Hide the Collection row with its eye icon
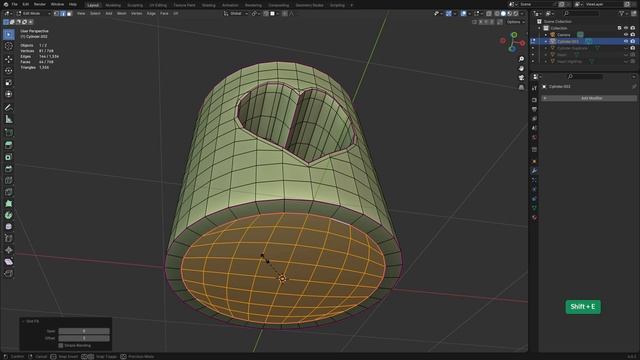Viewport: 640px width, 360px height. [x=626, y=28]
